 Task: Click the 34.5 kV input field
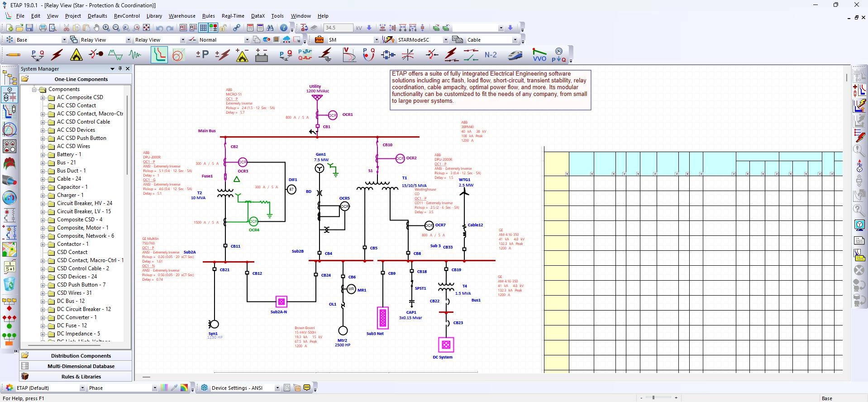338,28
